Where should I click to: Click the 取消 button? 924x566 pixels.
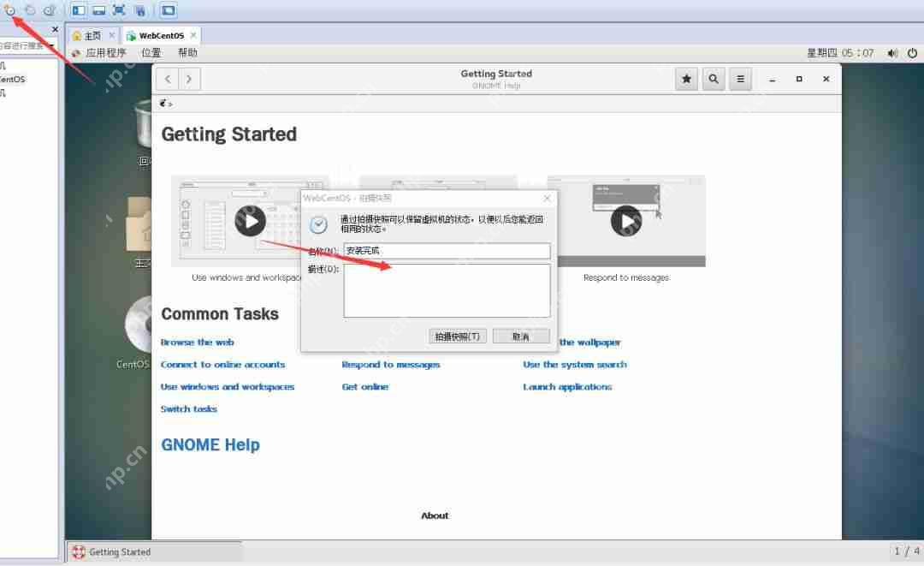pyautogui.click(x=521, y=337)
